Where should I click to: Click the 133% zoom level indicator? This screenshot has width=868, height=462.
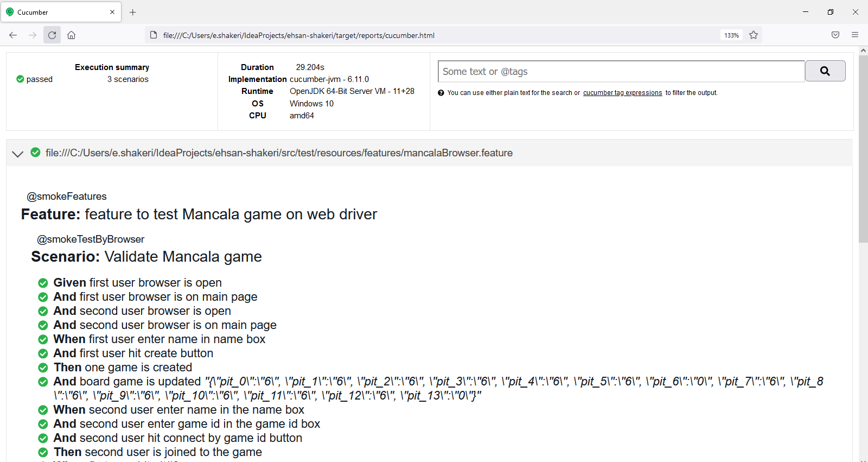tap(731, 35)
